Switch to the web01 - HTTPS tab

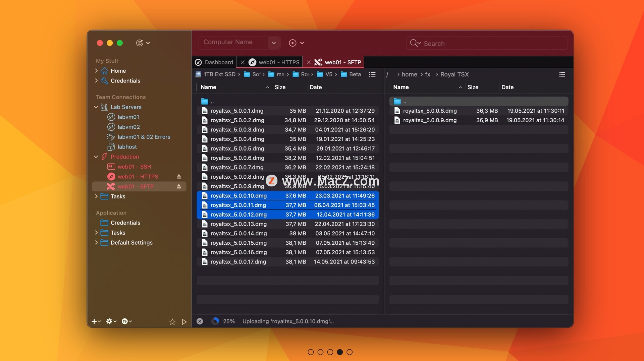tap(274, 62)
